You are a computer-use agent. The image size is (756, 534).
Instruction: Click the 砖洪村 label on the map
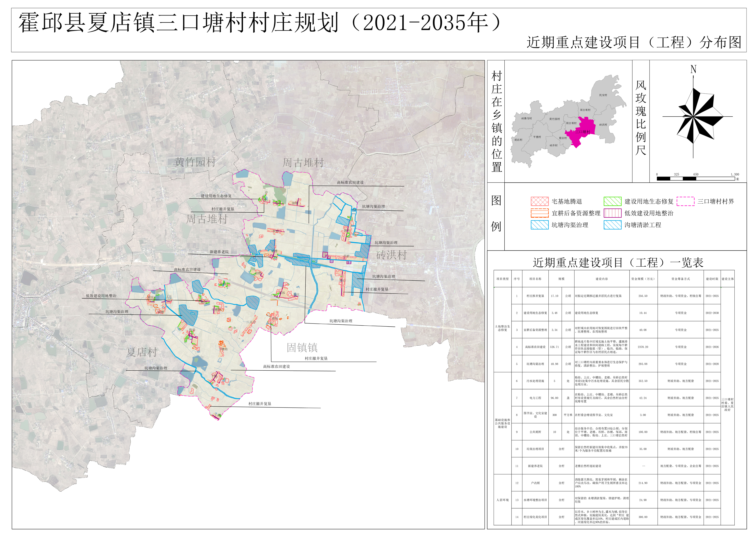(391, 255)
